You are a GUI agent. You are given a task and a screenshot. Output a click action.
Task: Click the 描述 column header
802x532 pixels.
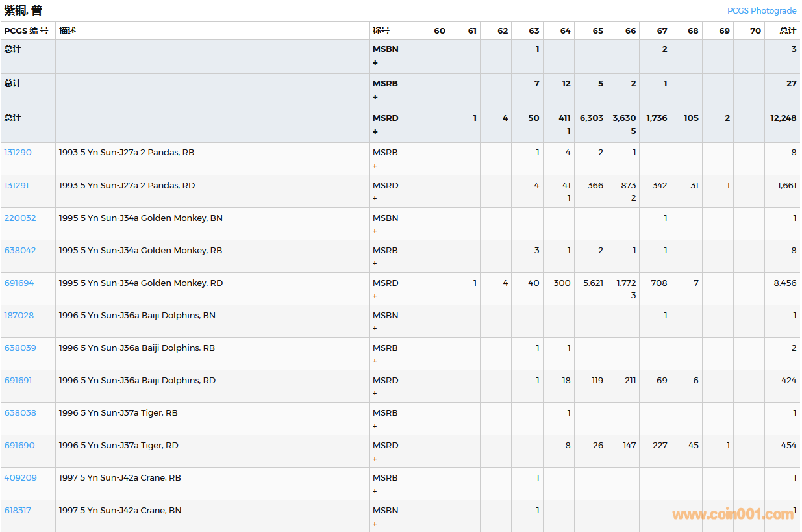click(x=68, y=31)
